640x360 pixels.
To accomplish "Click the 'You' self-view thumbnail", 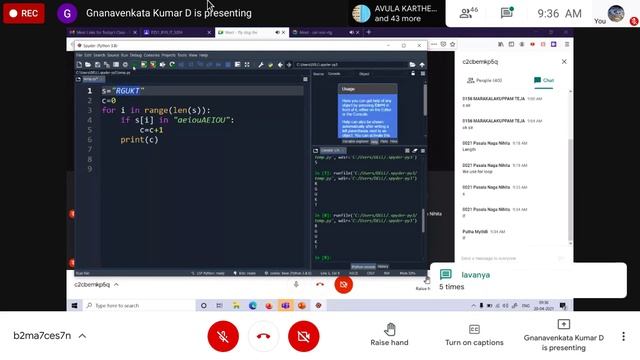I will click(616, 13).
